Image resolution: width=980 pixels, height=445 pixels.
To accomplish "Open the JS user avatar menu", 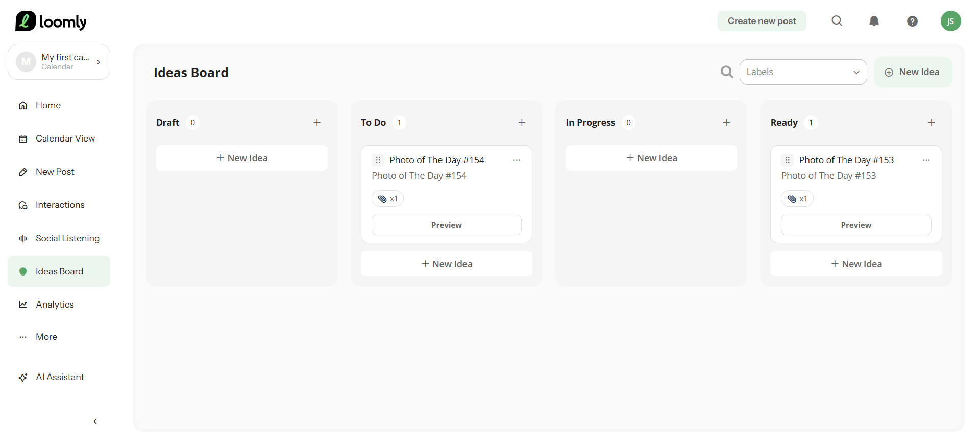I will (x=950, y=21).
